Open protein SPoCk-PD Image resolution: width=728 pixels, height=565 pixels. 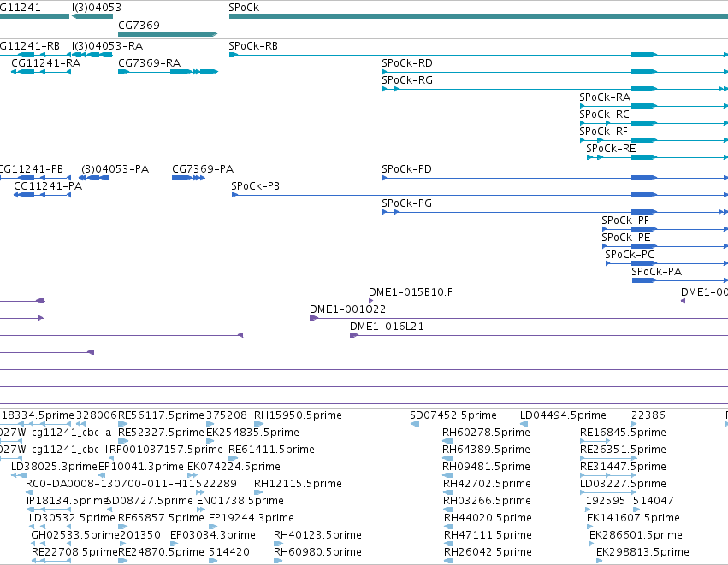[x=555, y=178]
